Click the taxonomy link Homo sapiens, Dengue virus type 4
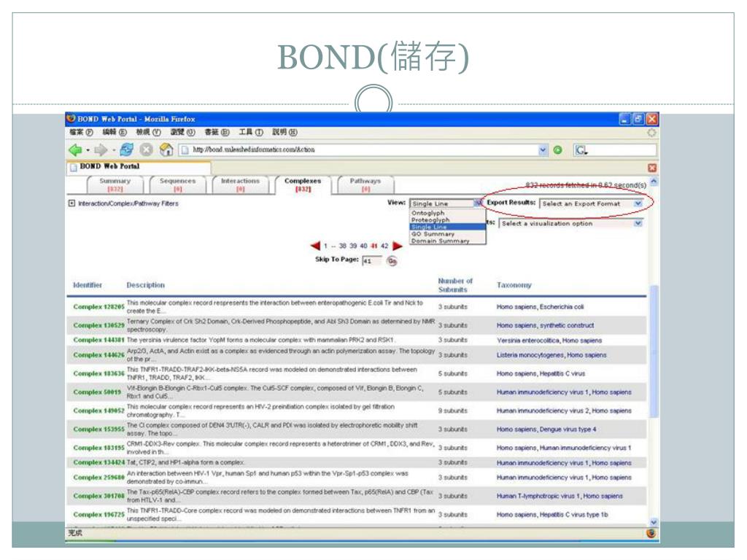 coord(546,429)
